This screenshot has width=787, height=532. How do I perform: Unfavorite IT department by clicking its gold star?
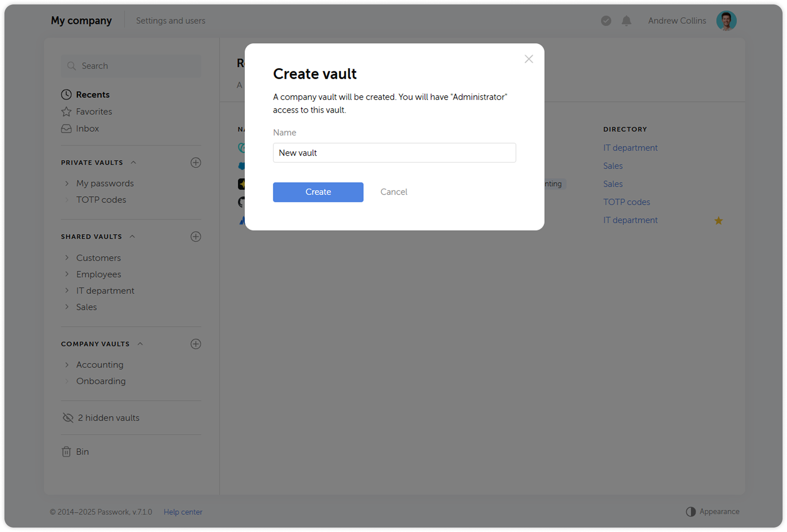coord(718,220)
